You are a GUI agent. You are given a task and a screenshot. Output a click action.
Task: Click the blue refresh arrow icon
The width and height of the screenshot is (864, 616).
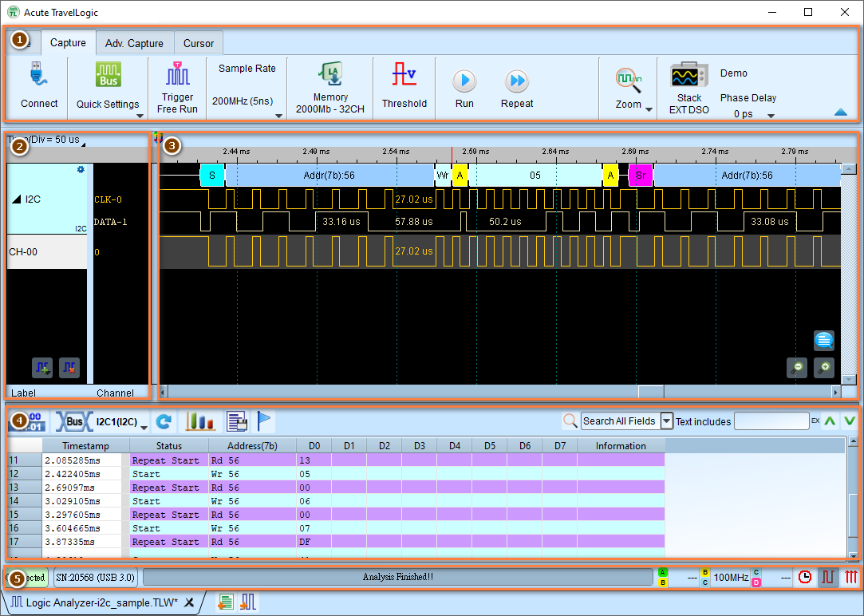(164, 421)
